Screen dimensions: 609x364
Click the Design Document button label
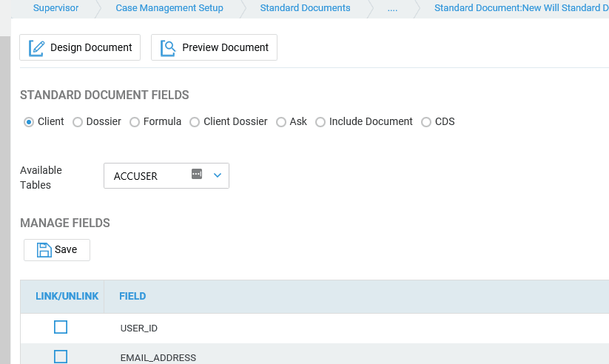91,47
